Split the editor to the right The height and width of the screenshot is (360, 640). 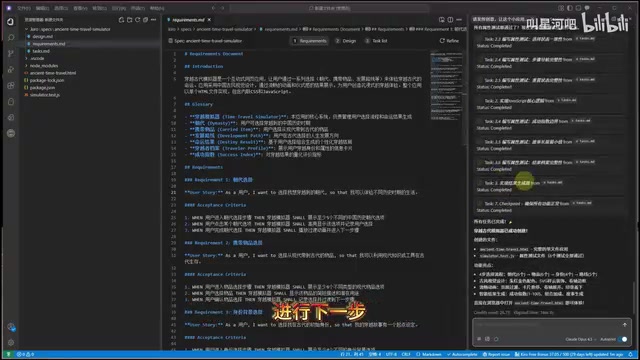[450, 20]
